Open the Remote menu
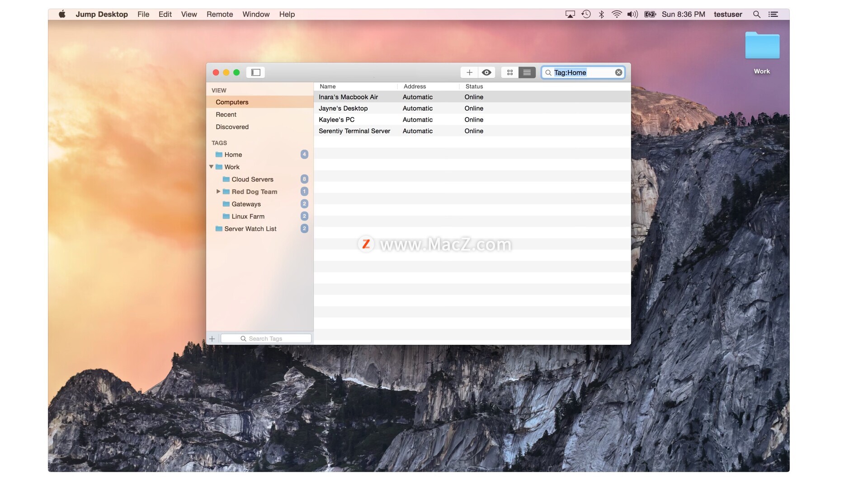The height and width of the screenshot is (488, 868). click(220, 14)
